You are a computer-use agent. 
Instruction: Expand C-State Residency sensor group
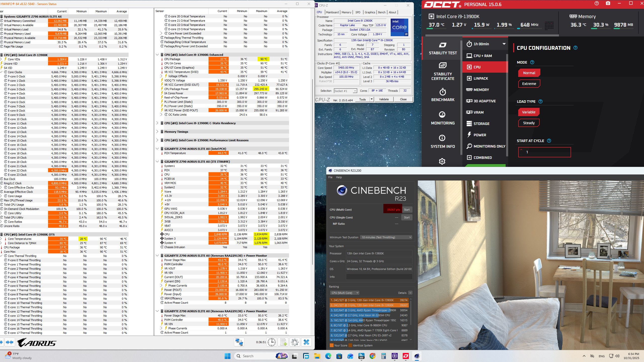pyautogui.click(x=157, y=123)
